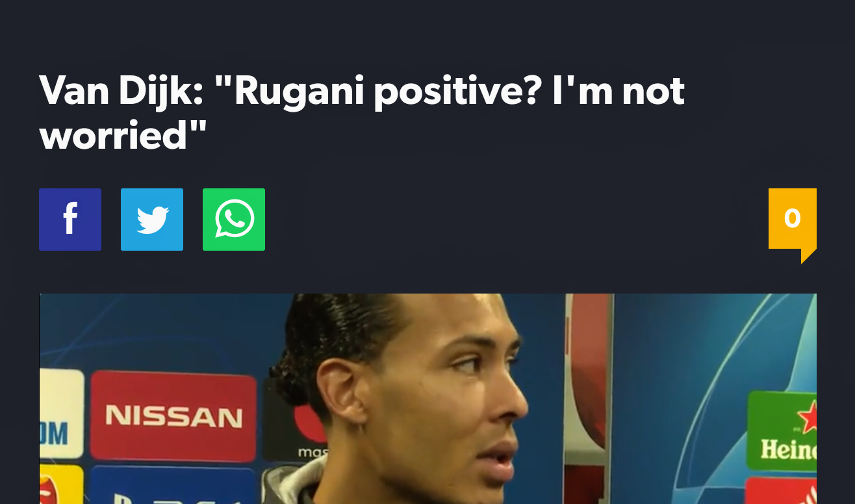Screen dimensions: 855x504
Task: Open the Van Dijk interview photo
Action: click(428, 399)
